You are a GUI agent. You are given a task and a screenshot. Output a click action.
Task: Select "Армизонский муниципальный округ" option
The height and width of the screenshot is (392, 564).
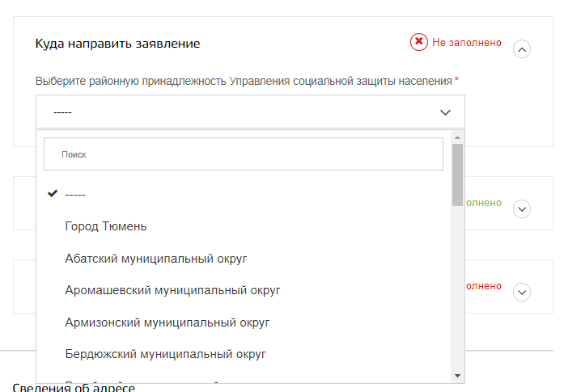tap(167, 322)
